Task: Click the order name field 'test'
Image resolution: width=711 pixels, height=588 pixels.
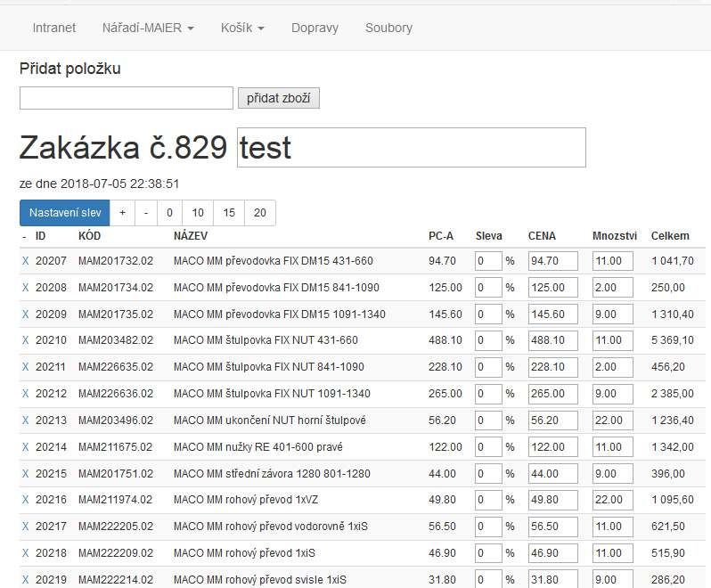Action: 411,148
